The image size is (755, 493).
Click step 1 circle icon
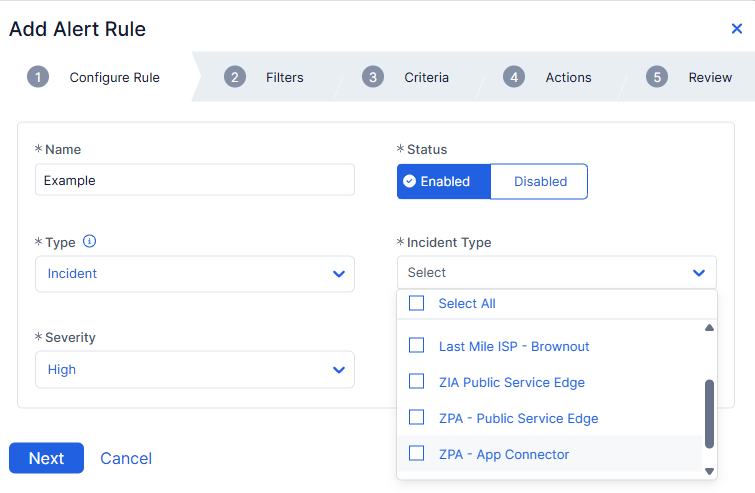(x=38, y=77)
